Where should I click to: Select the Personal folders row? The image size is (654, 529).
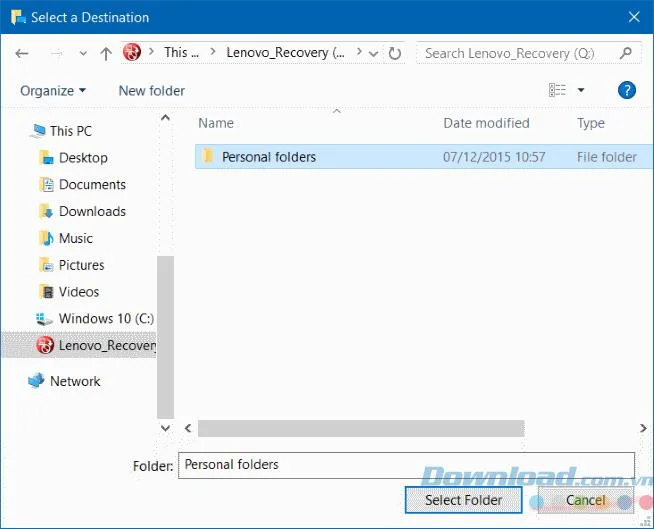pyautogui.click(x=423, y=156)
